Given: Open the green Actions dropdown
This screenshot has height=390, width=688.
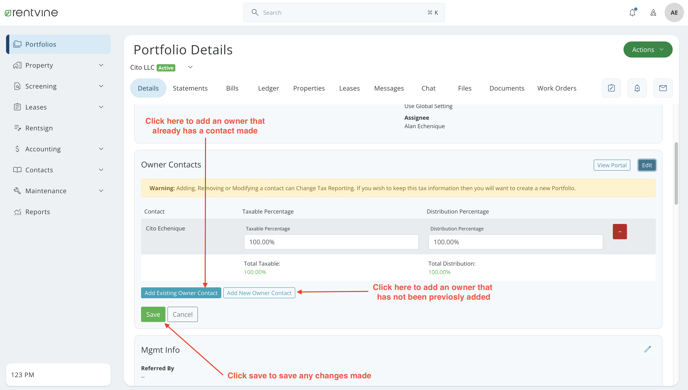Looking at the screenshot, I should tap(648, 50).
